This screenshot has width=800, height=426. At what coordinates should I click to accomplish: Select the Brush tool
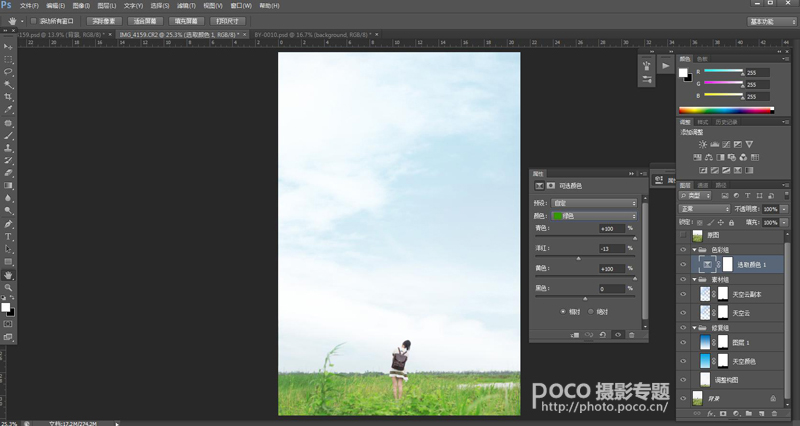click(x=8, y=136)
